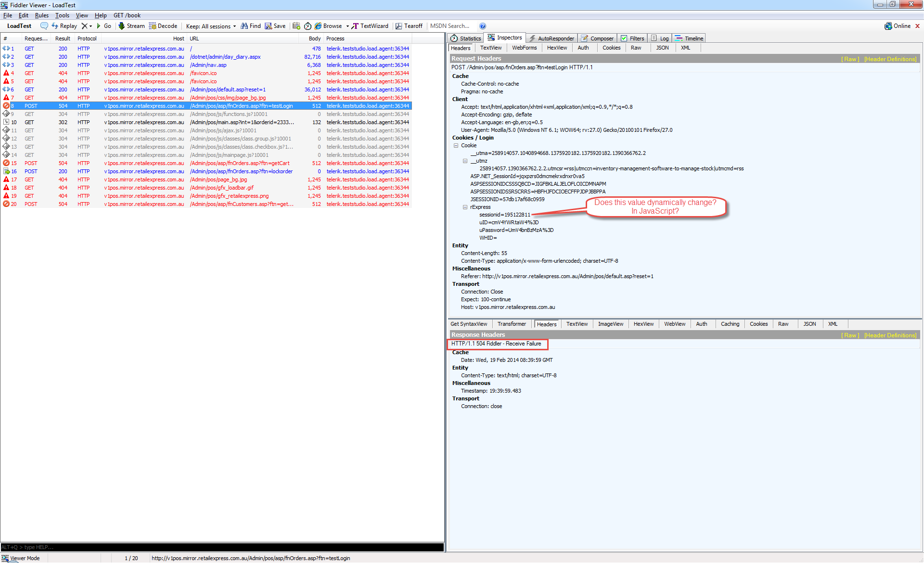The image size is (924, 563).
Task: Collapse the Cookie tree node
Action: click(456, 145)
